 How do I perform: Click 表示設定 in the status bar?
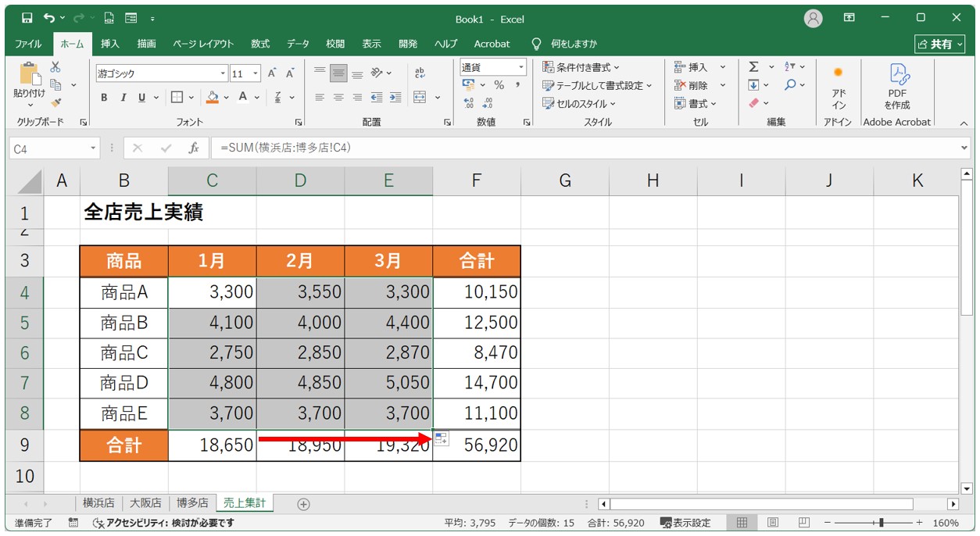685,523
